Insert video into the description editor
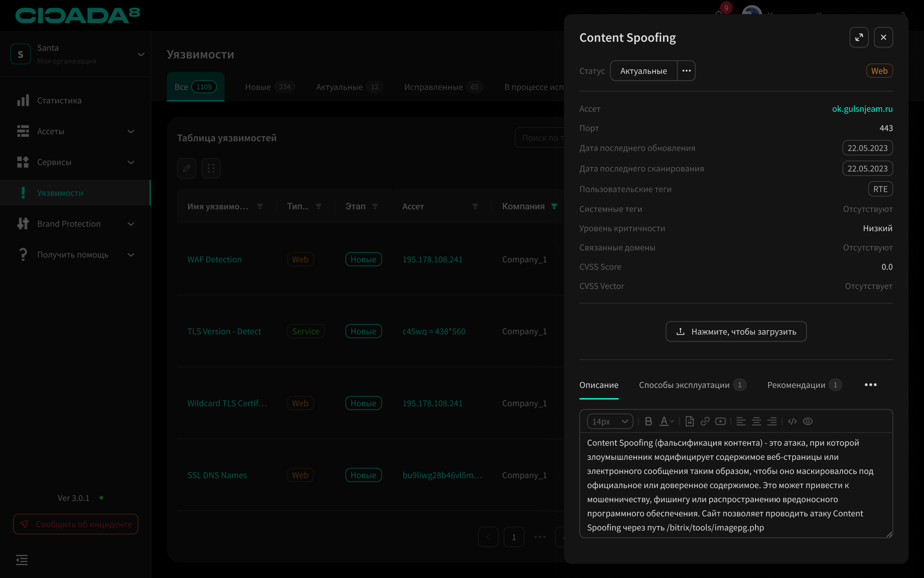Screen dimensions: 924x578 tap(720, 421)
